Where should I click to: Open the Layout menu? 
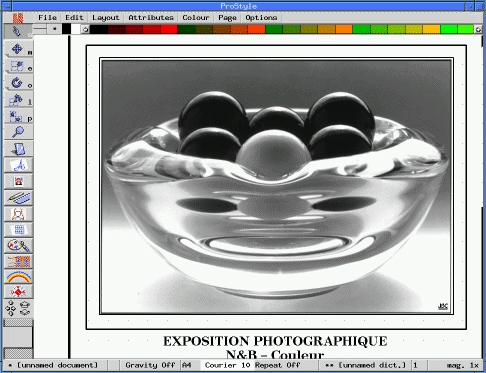106,17
